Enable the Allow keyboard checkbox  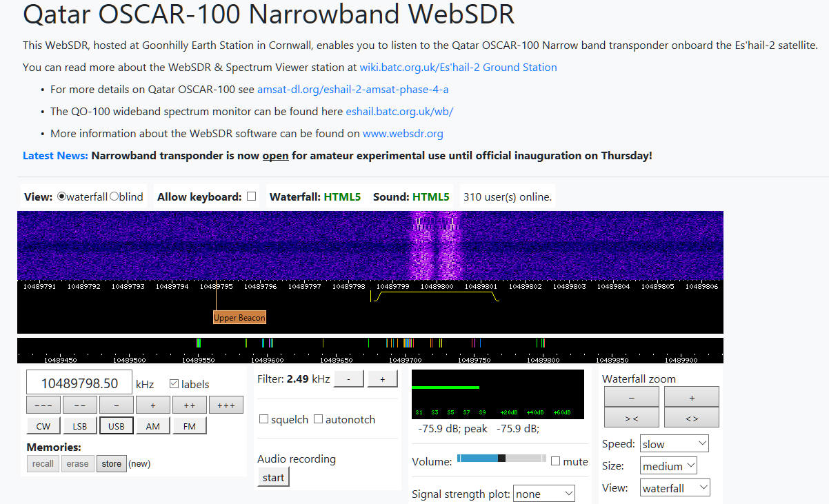pyautogui.click(x=252, y=196)
